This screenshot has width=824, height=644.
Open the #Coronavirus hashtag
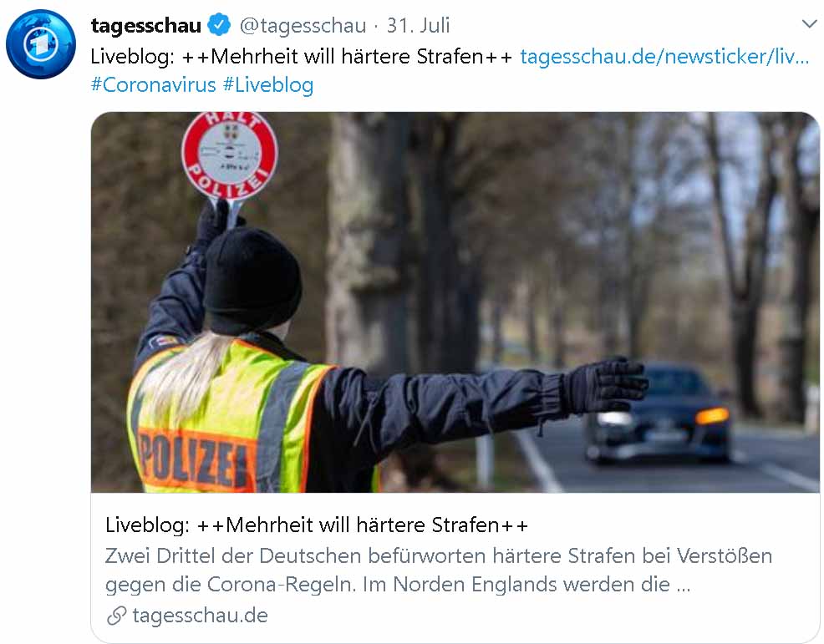[153, 84]
